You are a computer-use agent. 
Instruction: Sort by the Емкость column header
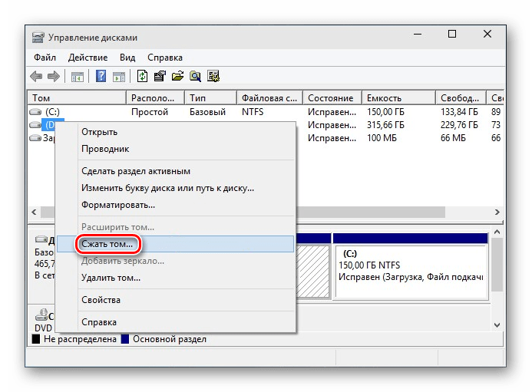[x=398, y=98]
